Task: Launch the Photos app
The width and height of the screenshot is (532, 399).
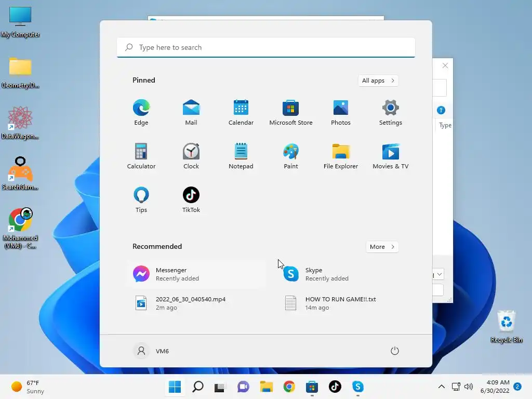Action: tap(341, 113)
